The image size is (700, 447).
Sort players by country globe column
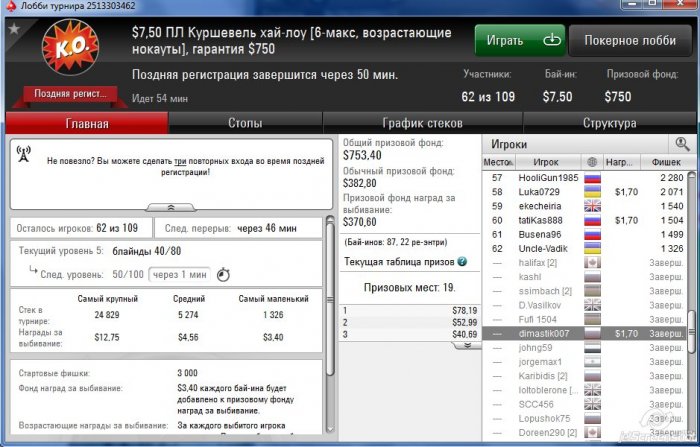coord(592,162)
